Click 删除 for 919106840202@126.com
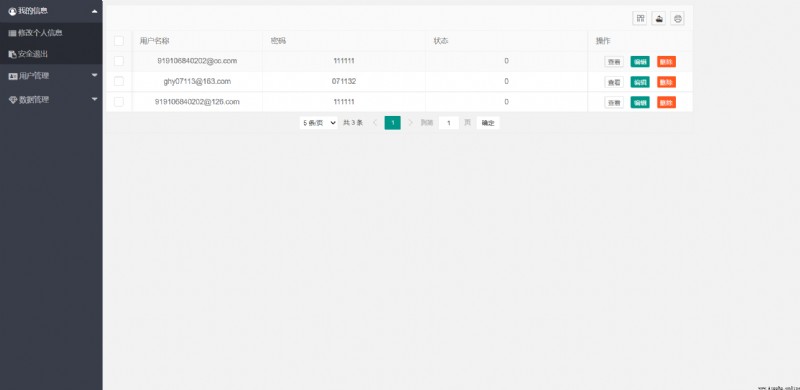 pos(666,102)
